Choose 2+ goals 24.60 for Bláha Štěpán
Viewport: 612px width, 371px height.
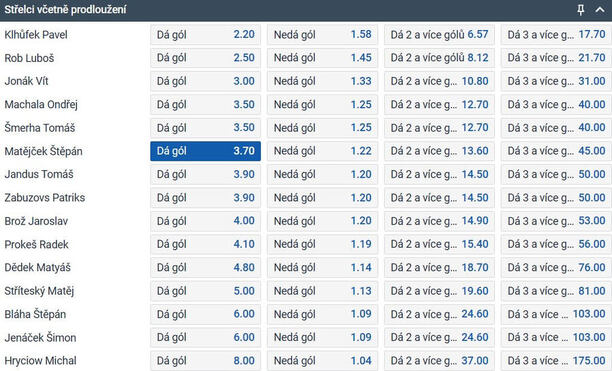[439, 314]
